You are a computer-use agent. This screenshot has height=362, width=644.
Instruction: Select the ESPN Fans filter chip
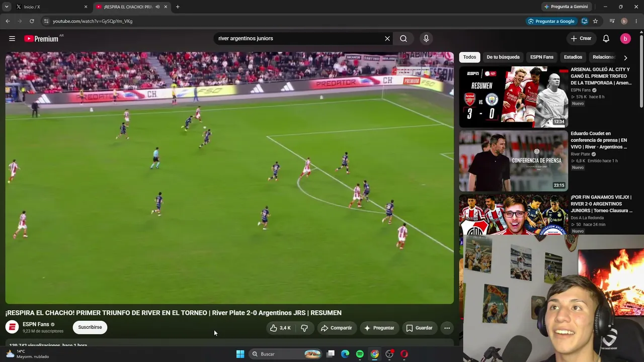[x=542, y=57]
